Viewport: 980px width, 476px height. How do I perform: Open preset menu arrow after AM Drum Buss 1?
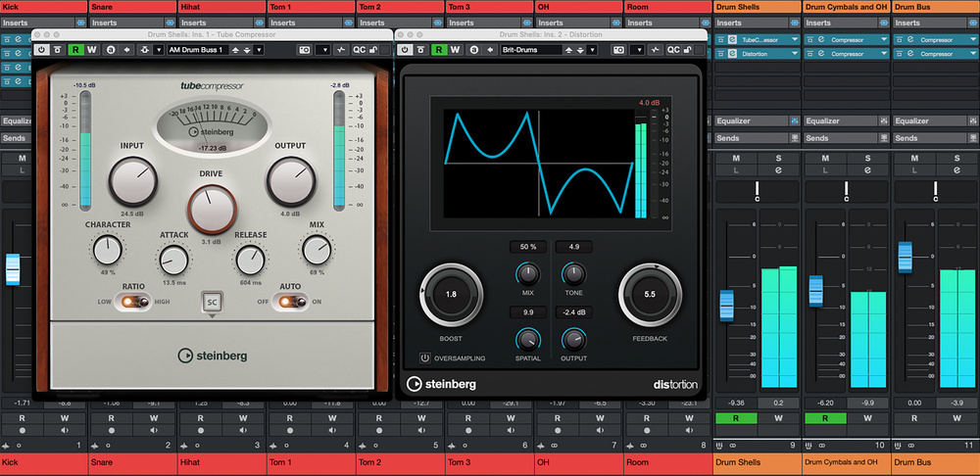point(259,49)
